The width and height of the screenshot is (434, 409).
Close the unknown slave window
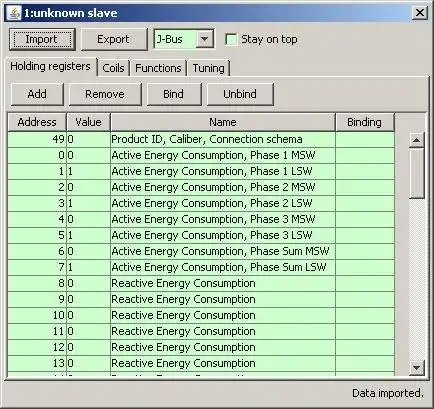tap(419, 13)
